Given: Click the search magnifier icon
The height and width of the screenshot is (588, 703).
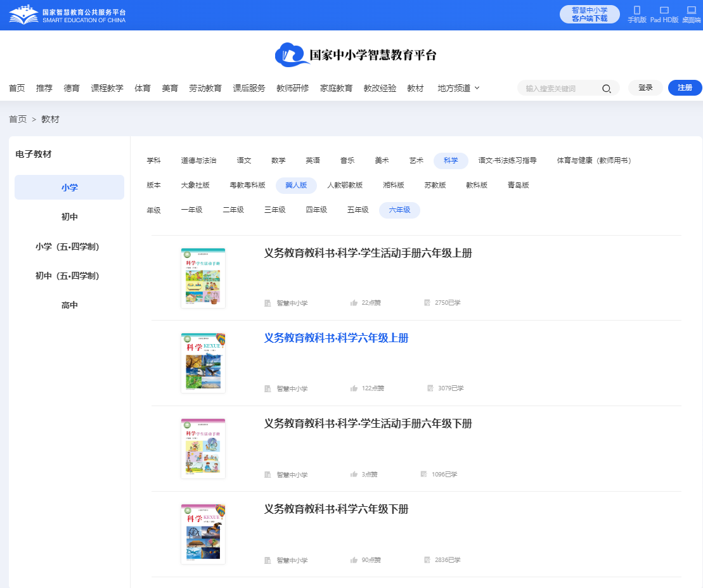Looking at the screenshot, I should click(606, 89).
